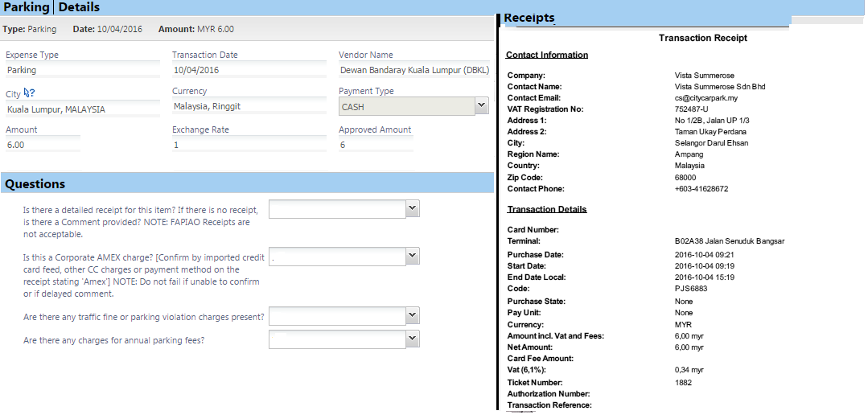Expand the detailed receipt question dropdown

tap(343, 209)
